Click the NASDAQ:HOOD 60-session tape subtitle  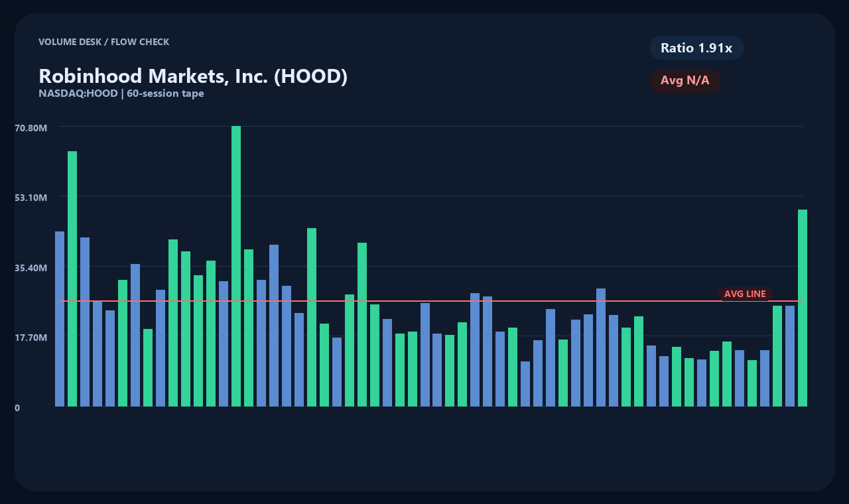121,94
